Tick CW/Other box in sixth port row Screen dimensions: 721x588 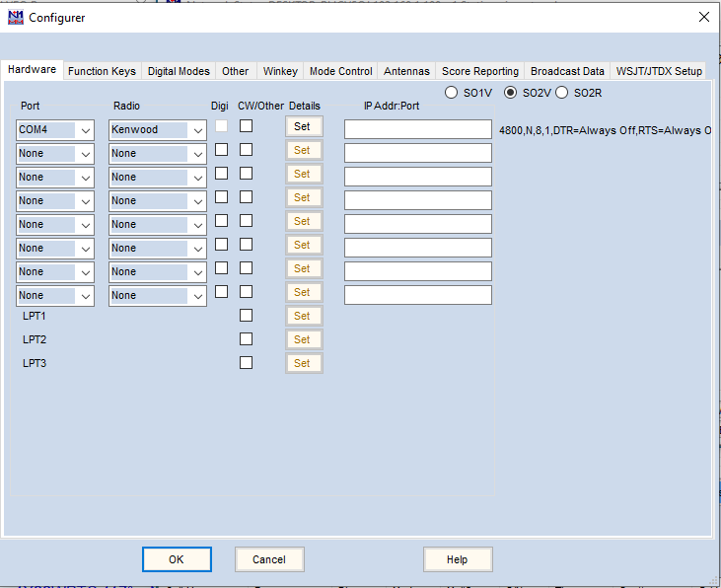point(246,245)
